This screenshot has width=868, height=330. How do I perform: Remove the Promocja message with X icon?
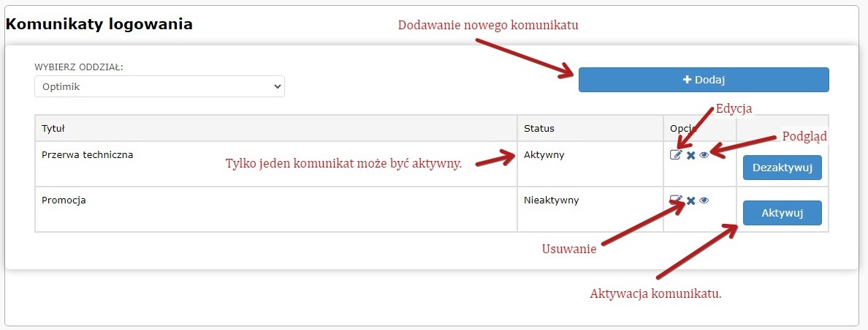(690, 200)
